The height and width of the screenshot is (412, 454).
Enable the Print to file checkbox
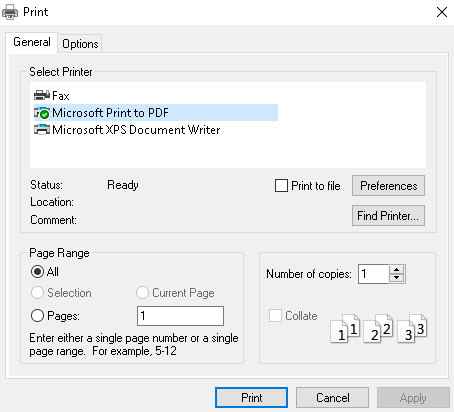281,186
